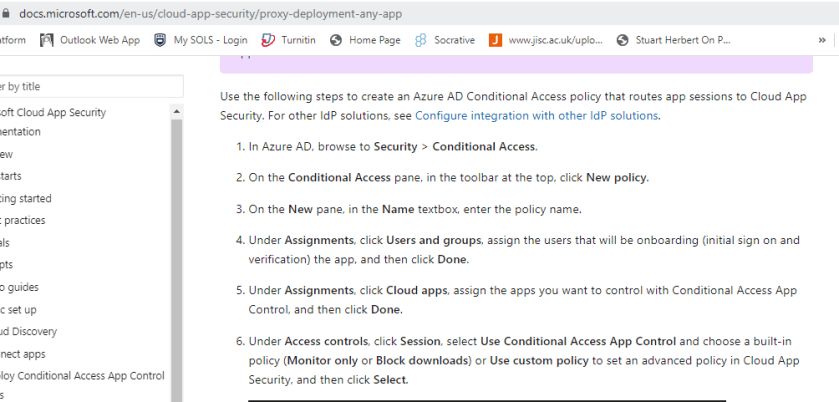The height and width of the screenshot is (402, 839).
Task: Open the Outlook Web App bookmark
Action: 90,40
